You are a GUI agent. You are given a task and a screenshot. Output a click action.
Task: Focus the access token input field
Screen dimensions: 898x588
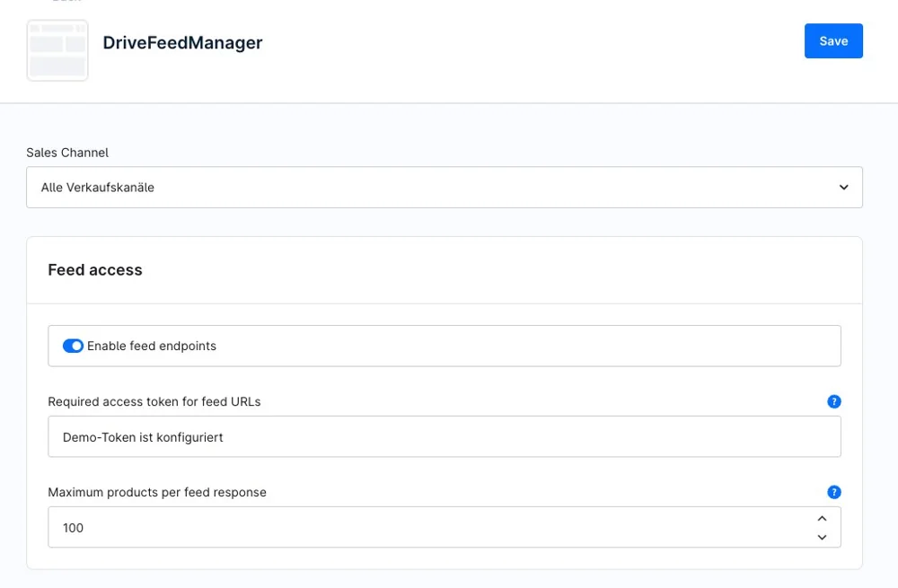tap(445, 437)
